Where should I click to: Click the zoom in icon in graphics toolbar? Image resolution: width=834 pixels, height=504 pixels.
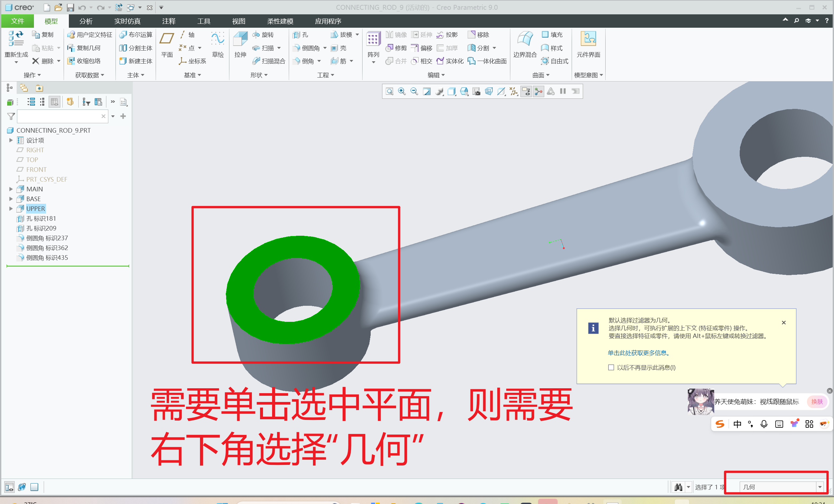(x=402, y=91)
